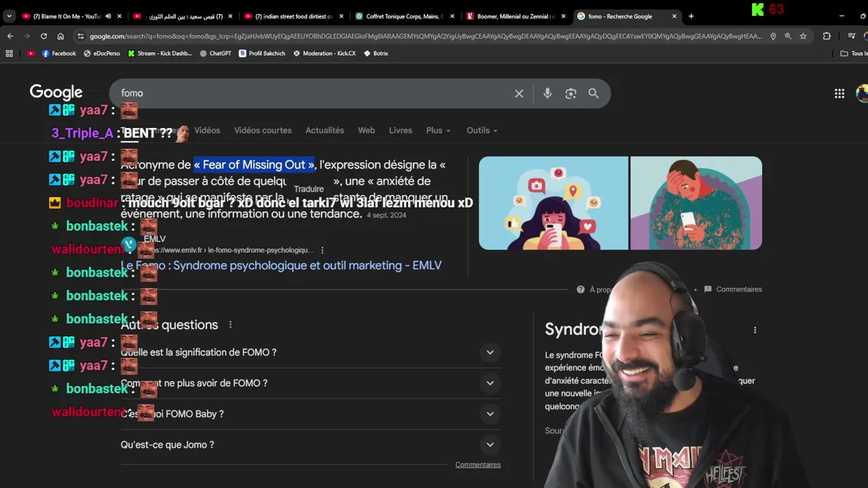Open Tous les favoris folder
Screen dimensions: 868x488
pyautogui.click(x=854, y=53)
